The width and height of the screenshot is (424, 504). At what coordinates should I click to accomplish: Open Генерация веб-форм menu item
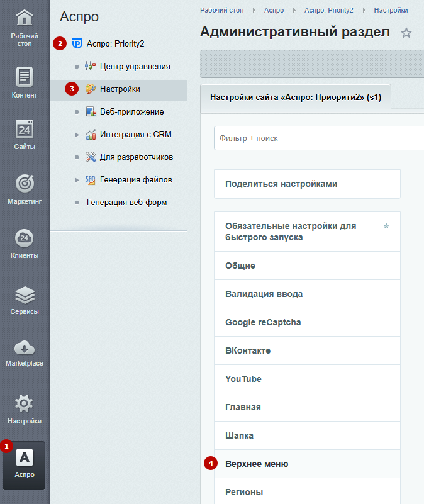(126, 202)
